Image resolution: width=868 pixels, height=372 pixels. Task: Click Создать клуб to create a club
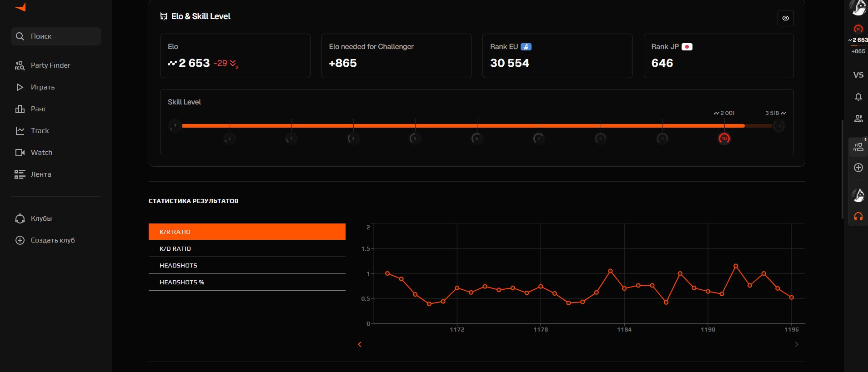point(52,240)
